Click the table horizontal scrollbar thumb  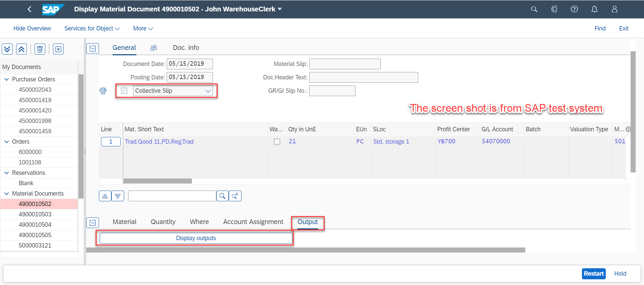(158, 181)
